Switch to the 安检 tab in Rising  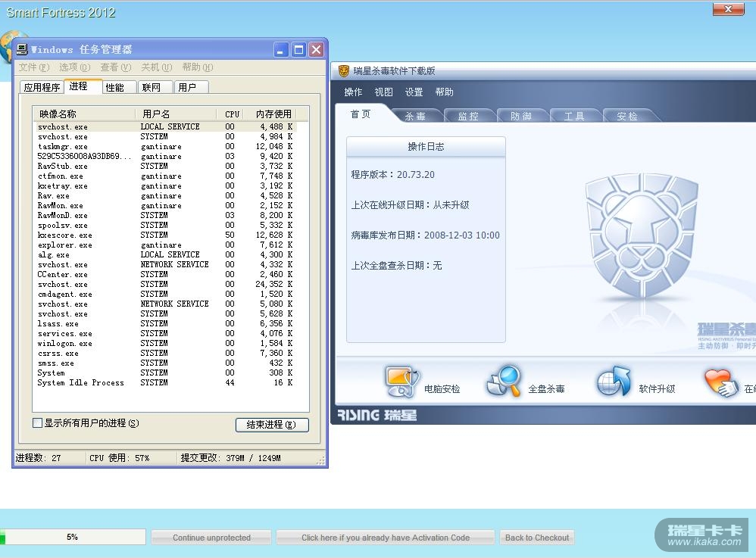(627, 116)
